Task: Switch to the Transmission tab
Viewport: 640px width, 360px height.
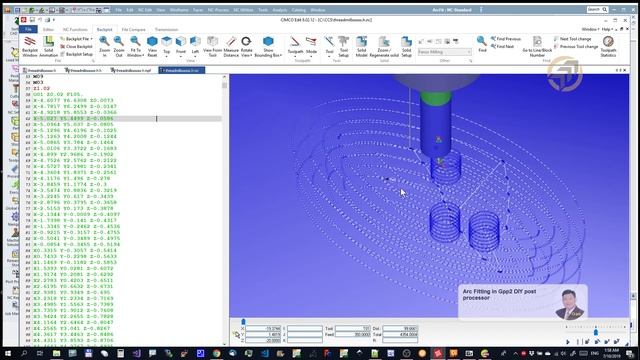Action: click(167, 29)
